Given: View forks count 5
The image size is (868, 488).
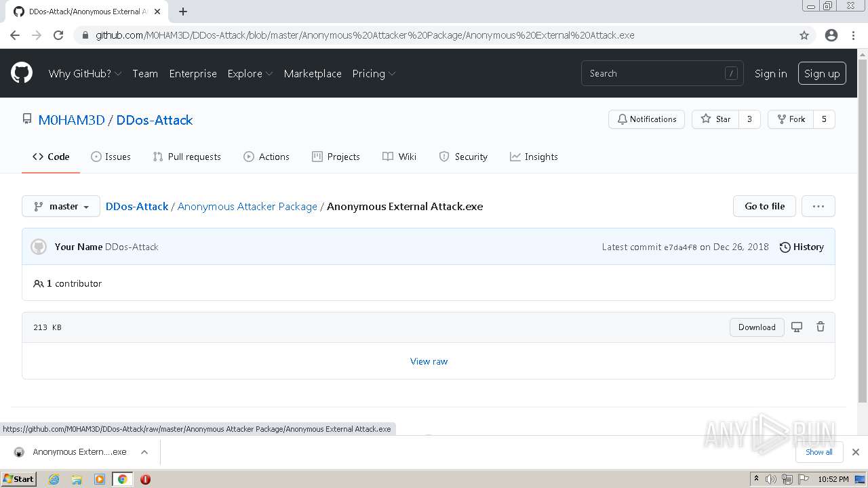Looking at the screenshot, I should click(824, 119).
